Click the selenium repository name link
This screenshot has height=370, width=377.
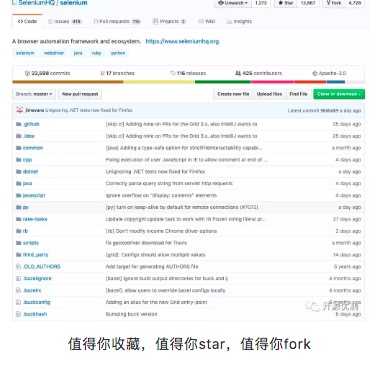click(x=74, y=3)
